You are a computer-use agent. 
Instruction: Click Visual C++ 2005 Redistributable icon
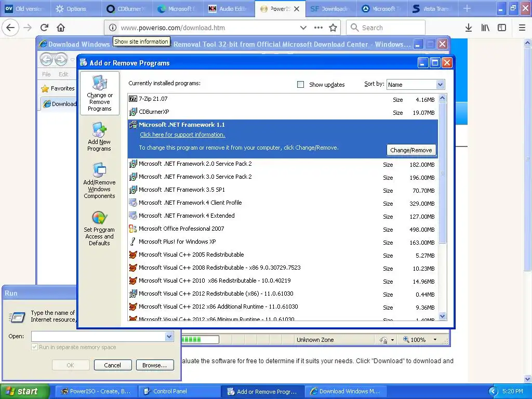(x=133, y=255)
